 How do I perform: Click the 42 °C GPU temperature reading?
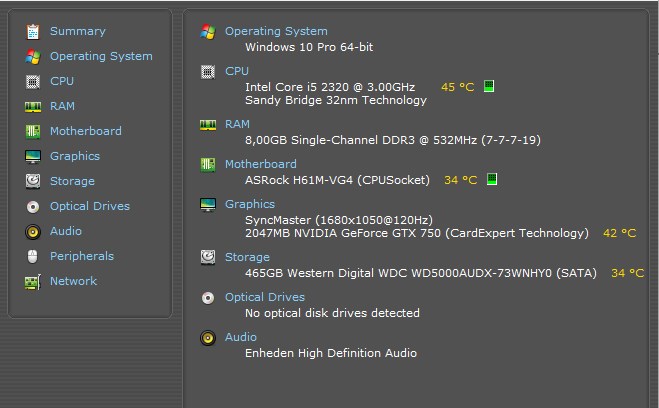pyautogui.click(x=619, y=233)
